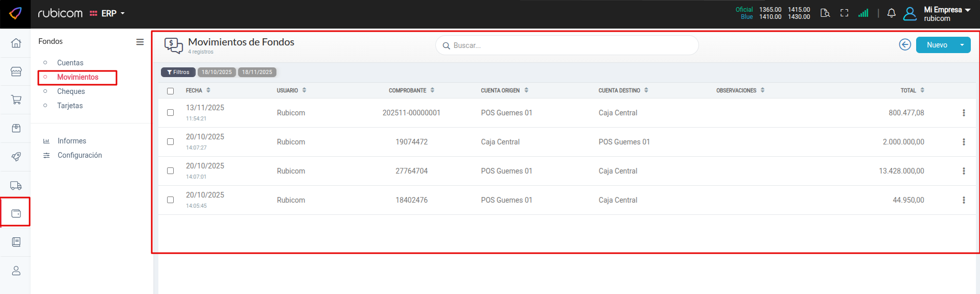Select the 13/11/2025 movement row checkbox

(170, 113)
